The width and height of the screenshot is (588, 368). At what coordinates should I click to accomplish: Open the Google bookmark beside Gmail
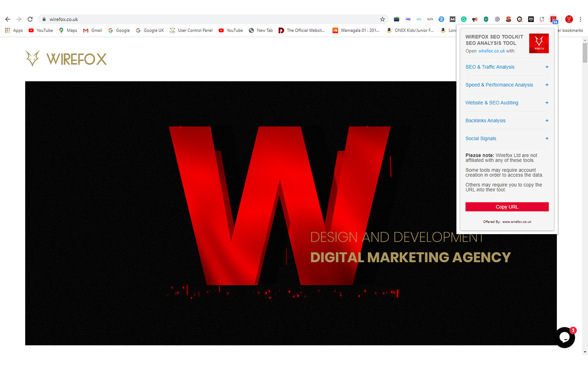pos(119,30)
